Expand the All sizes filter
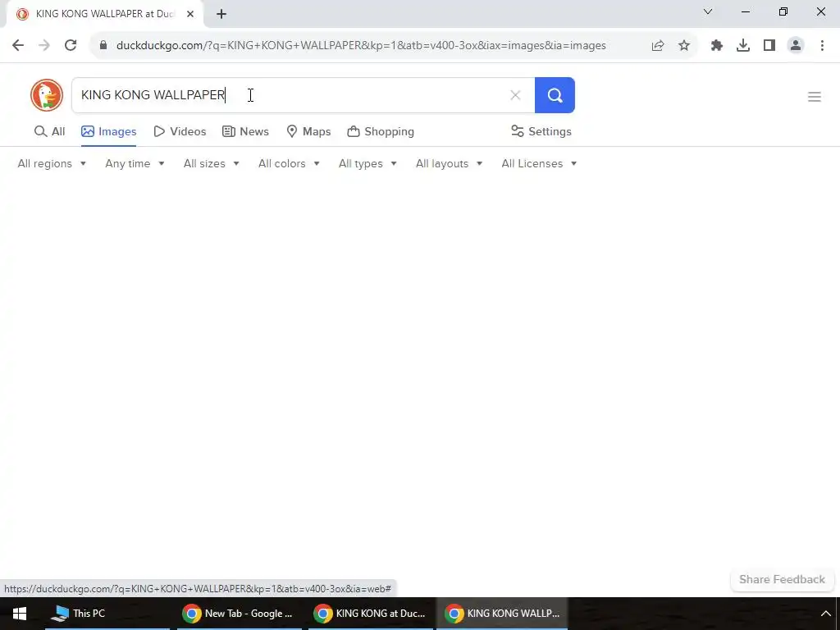This screenshot has height=630, width=840. [211, 163]
